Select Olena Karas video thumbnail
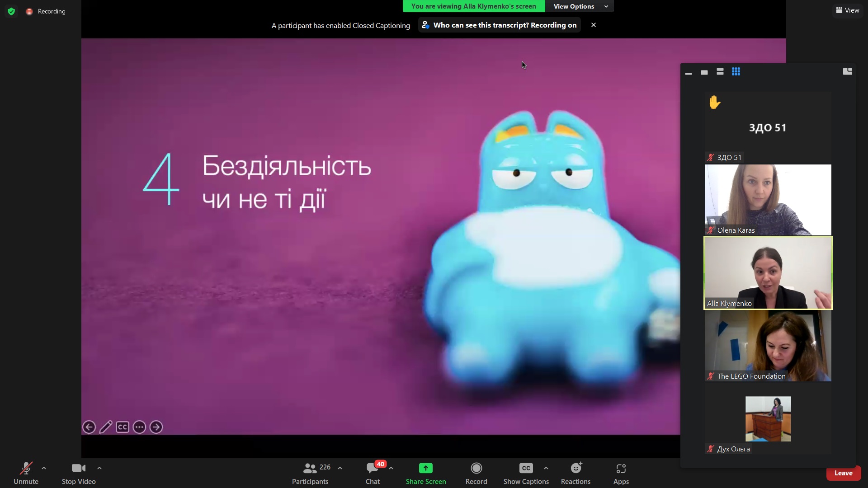This screenshot has width=868, height=488. click(768, 200)
